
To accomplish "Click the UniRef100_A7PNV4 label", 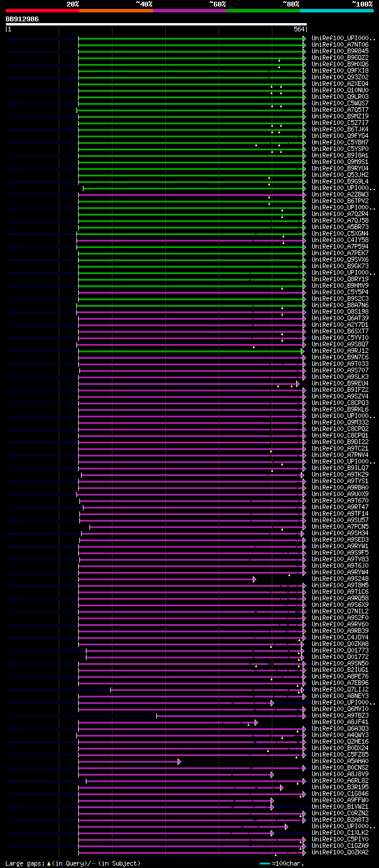I will (339, 455).
